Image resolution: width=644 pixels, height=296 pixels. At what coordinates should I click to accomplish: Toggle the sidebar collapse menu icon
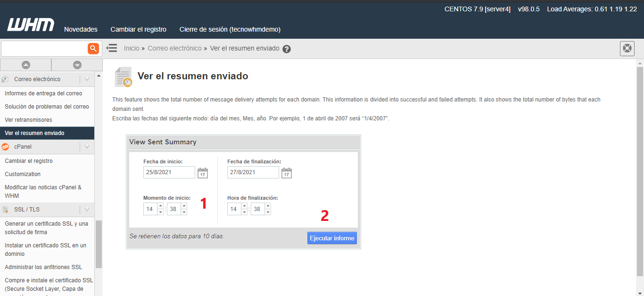pyautogui.click(x=112, y=48)
